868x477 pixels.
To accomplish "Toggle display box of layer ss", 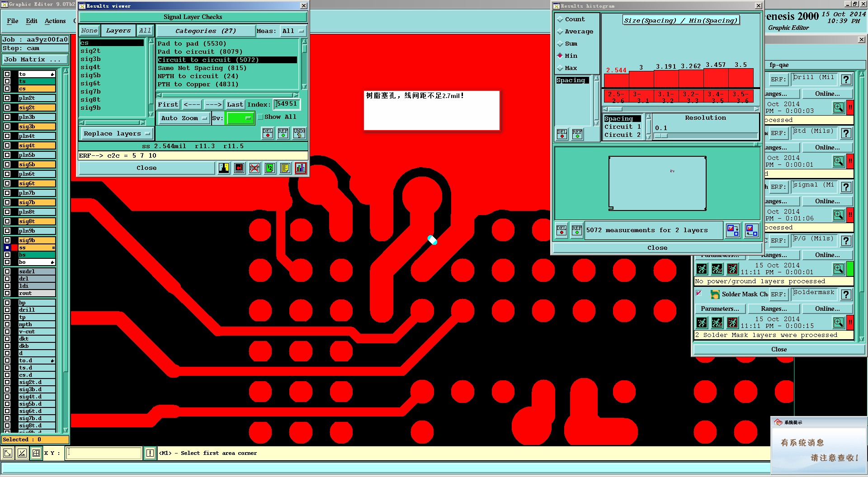I will point(7,248).
